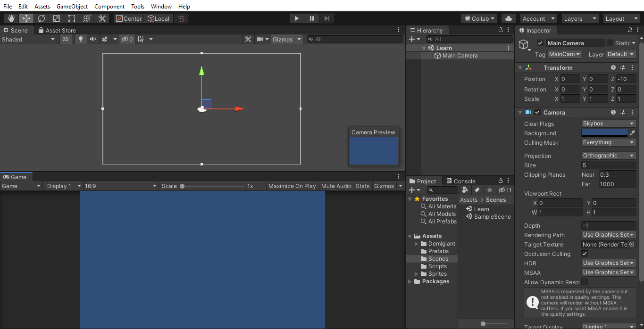Save the Project search with the star icon
Viewport: 644px width, 329px height.
(x=490, y=190)
